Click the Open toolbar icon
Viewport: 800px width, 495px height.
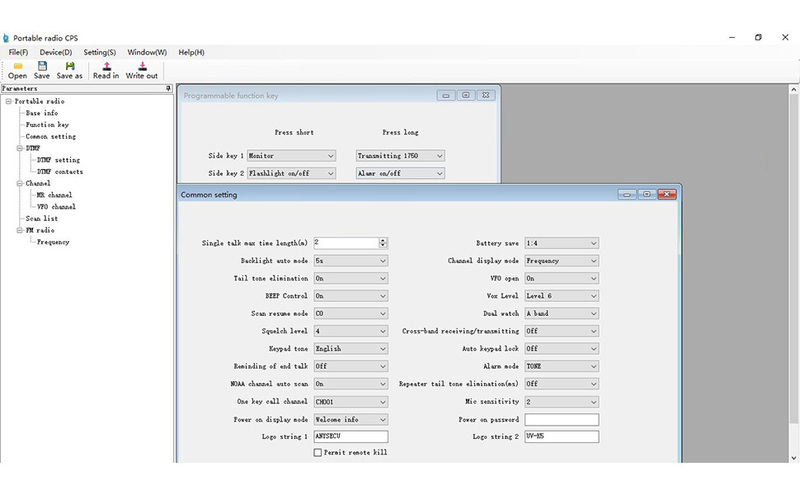click(17, 66)
